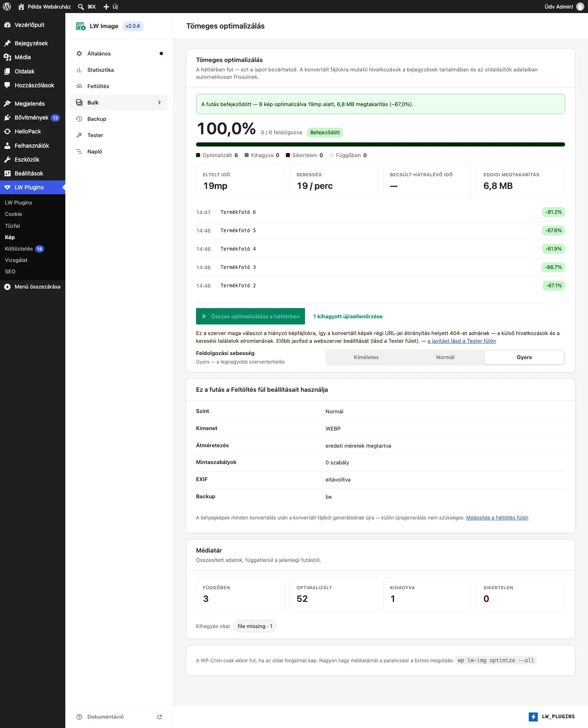
Task: Open the Általános settings tab
Action: point(119,53)
